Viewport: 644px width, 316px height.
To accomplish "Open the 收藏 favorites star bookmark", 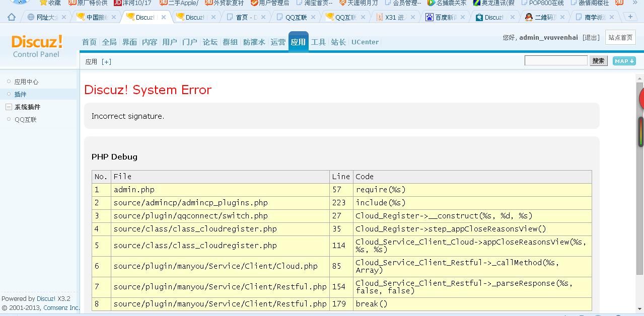I will tap(50, 3).
